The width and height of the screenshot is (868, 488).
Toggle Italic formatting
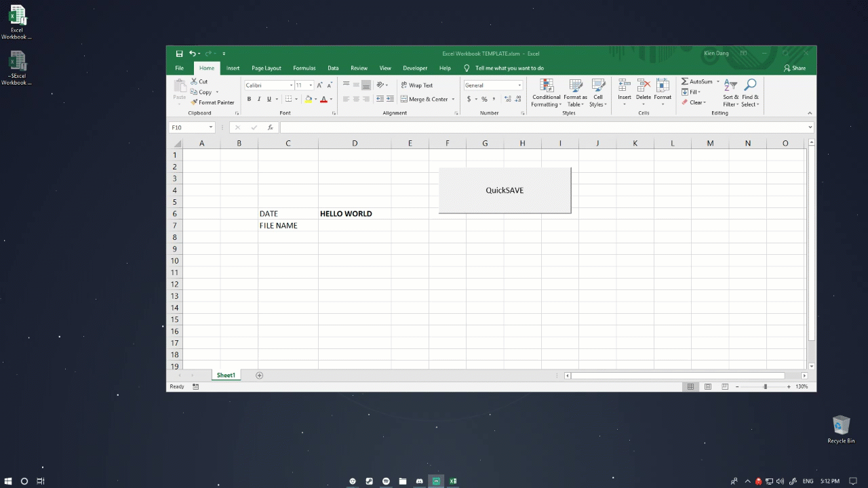(x=259, y=99)
